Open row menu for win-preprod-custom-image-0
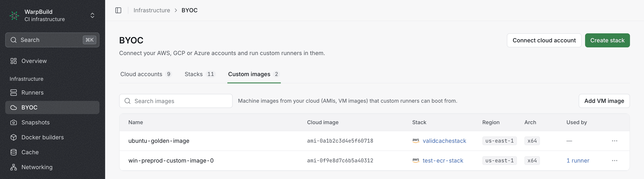 point(614,161)
